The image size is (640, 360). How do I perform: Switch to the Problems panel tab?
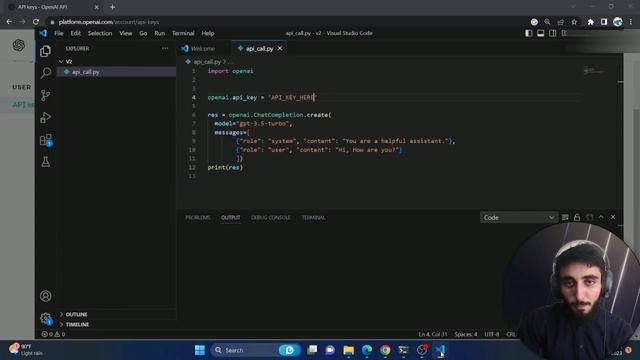198,218
